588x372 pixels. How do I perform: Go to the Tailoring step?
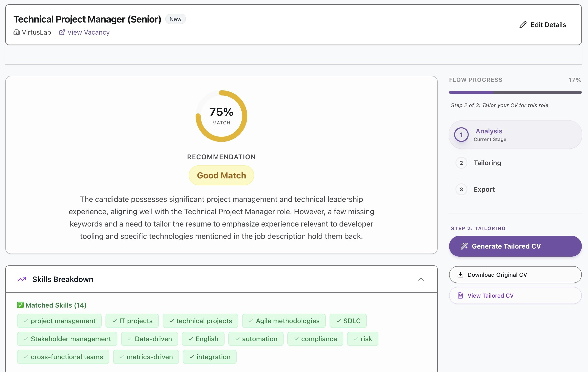pos(487,163)
